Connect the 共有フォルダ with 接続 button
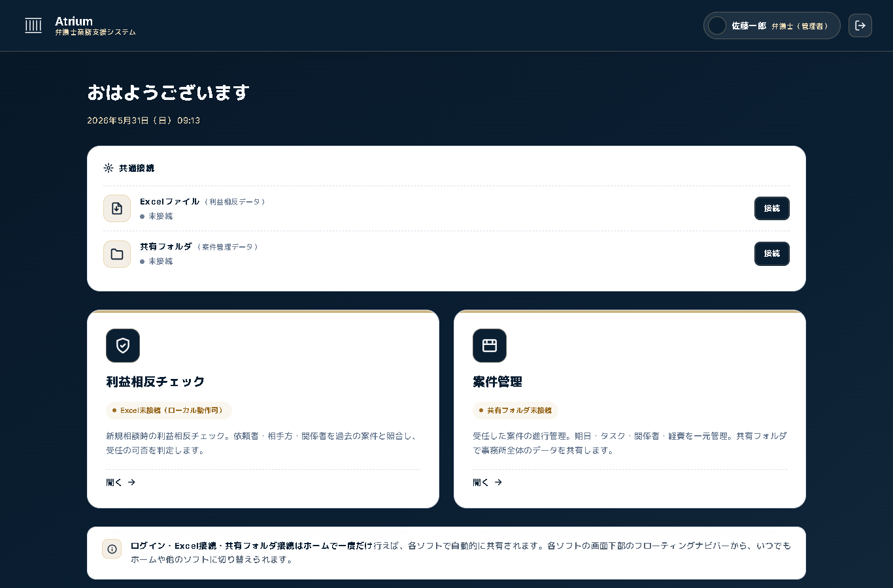This screenshot has height=588, width=893. pyautogui.click(x=772, y=253)
